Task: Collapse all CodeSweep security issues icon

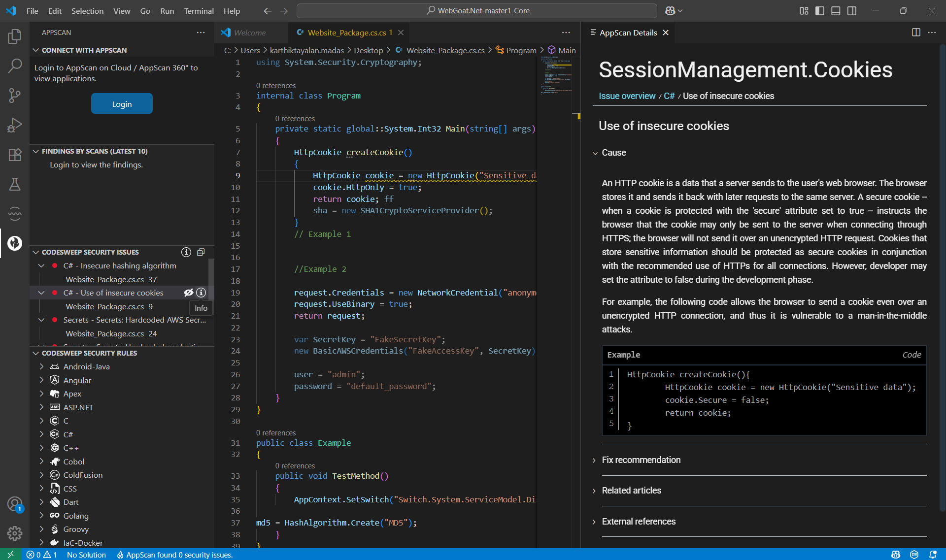Action: click(x=201, y=252)
